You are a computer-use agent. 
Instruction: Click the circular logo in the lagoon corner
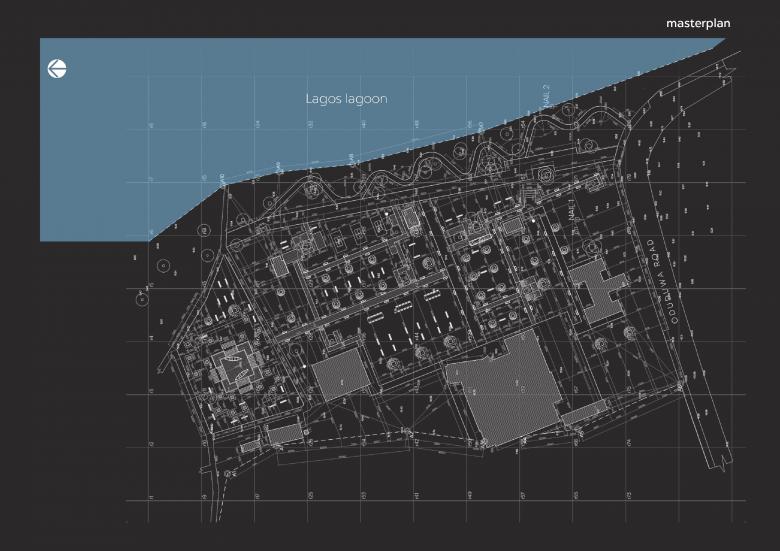pos(57,69)
